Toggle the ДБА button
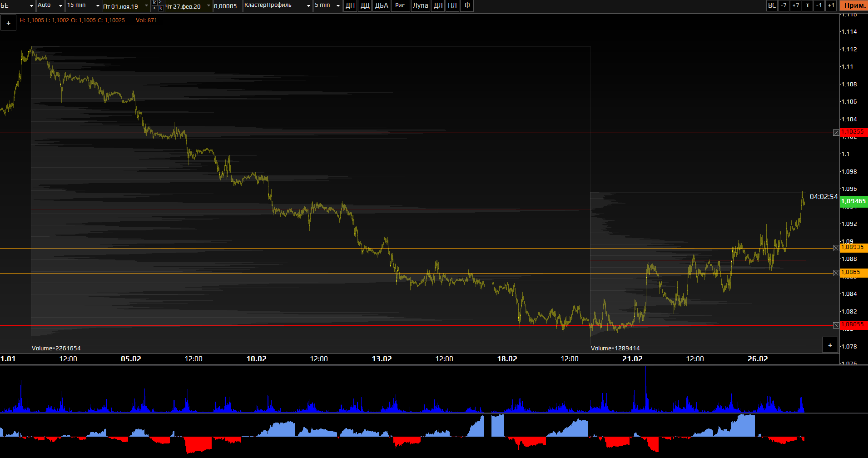Screen dimensions: 868x458 coord(382,5)
